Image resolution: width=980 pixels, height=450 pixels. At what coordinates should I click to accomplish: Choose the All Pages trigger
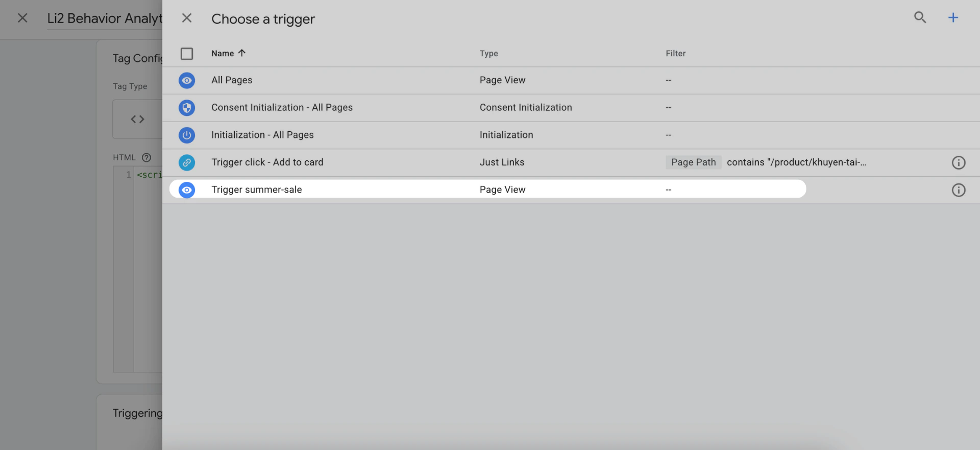point(232,80)
